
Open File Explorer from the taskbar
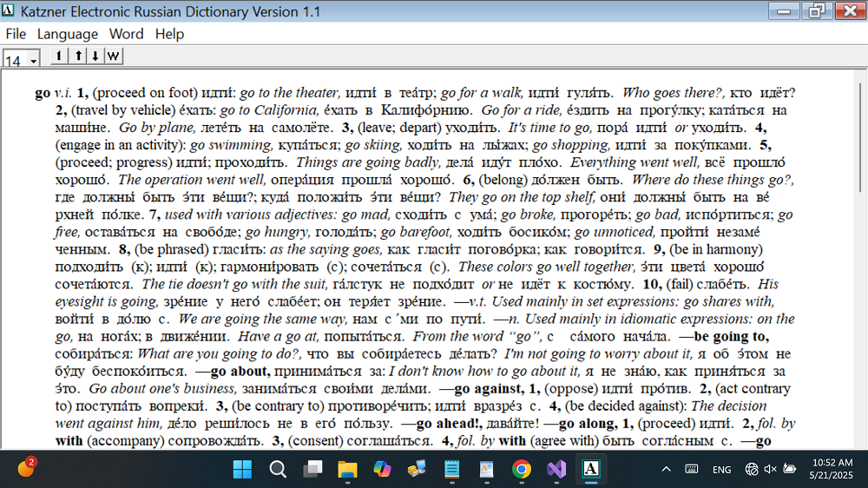[x=347, y=469]
